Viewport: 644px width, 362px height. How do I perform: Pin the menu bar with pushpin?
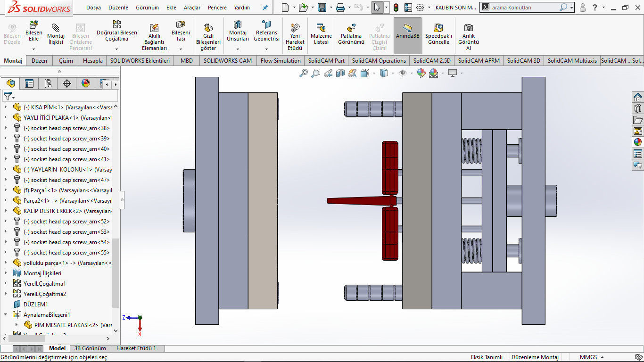click(265, 8)
